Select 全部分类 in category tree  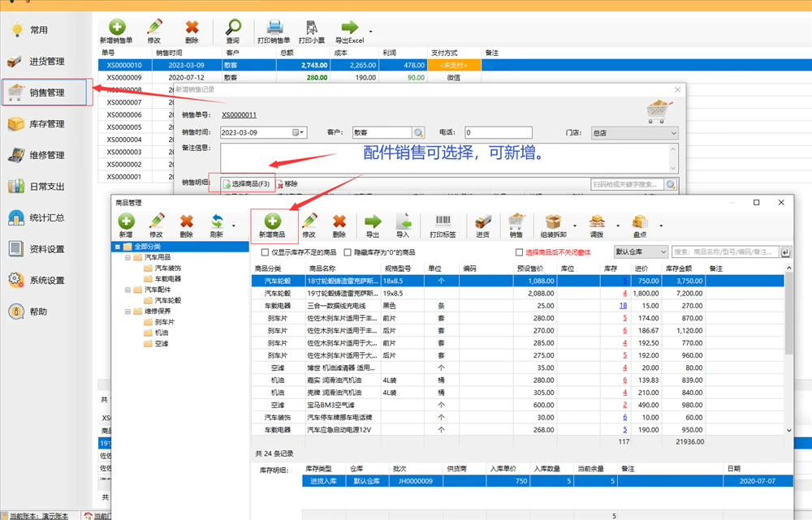[x=148, y=247]
